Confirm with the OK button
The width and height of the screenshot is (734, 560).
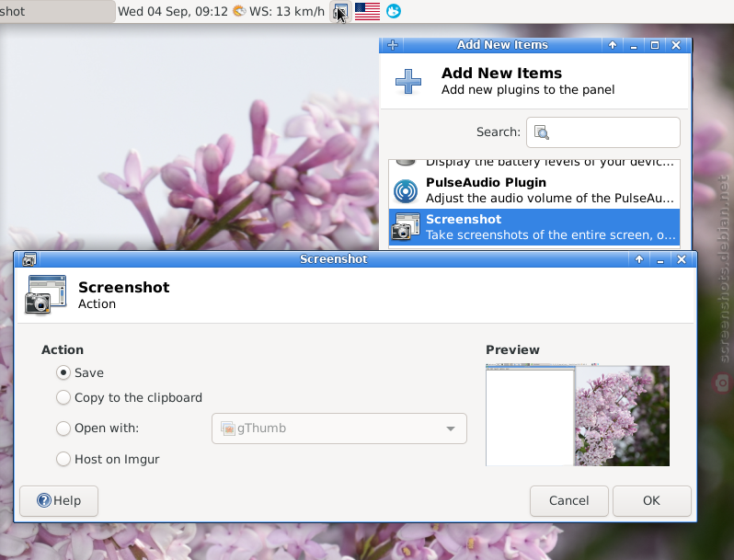[x=651, y=500]
